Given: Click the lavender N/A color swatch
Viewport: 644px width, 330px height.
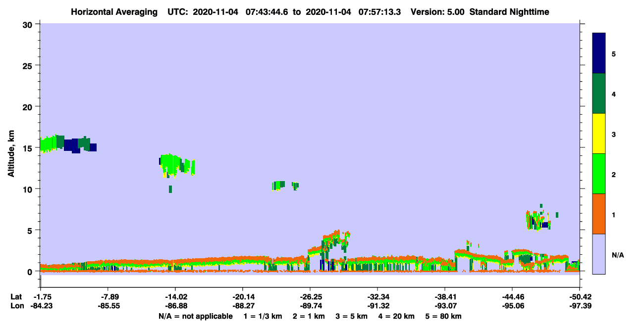Looking at the screenshot, I should pos(599,254).
